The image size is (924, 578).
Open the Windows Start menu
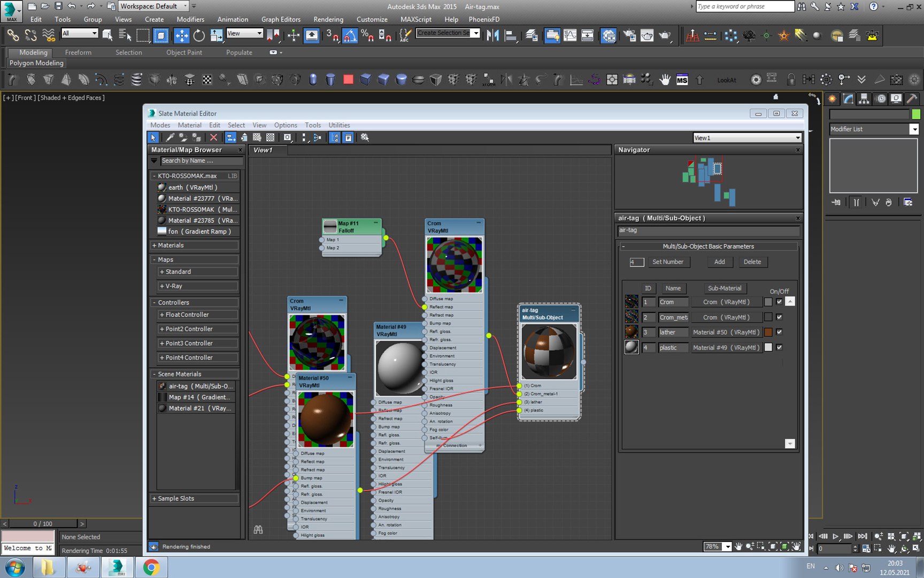point(14,567)
